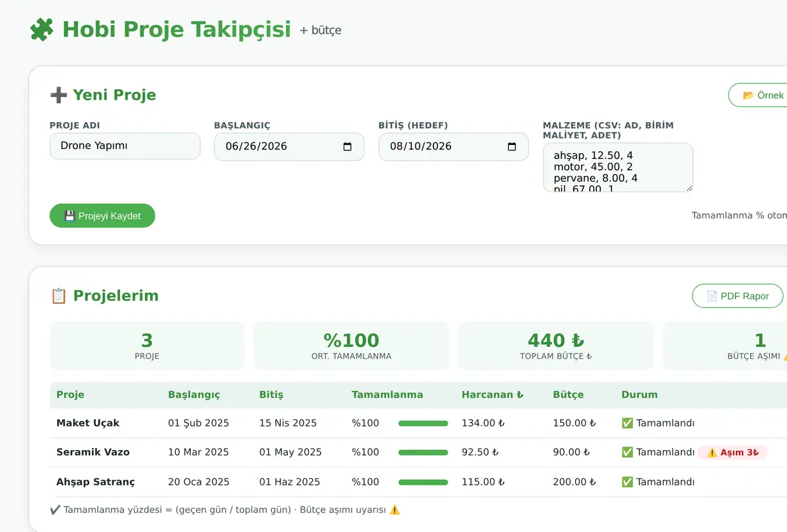Image resolution: width=787 pixels, height=532 pixels.
Task: Click spent amount 134.00 ₺
Action: click(483, 423)
